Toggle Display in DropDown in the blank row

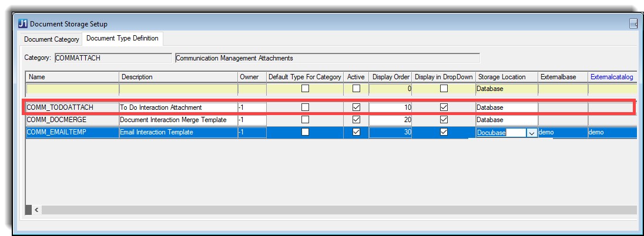click(x=444, y=88)
